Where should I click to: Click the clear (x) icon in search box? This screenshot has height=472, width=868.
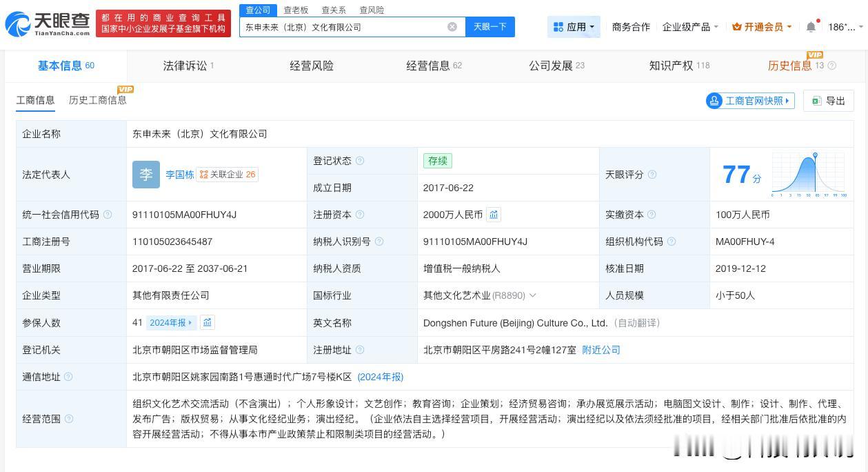click(452, 26)
